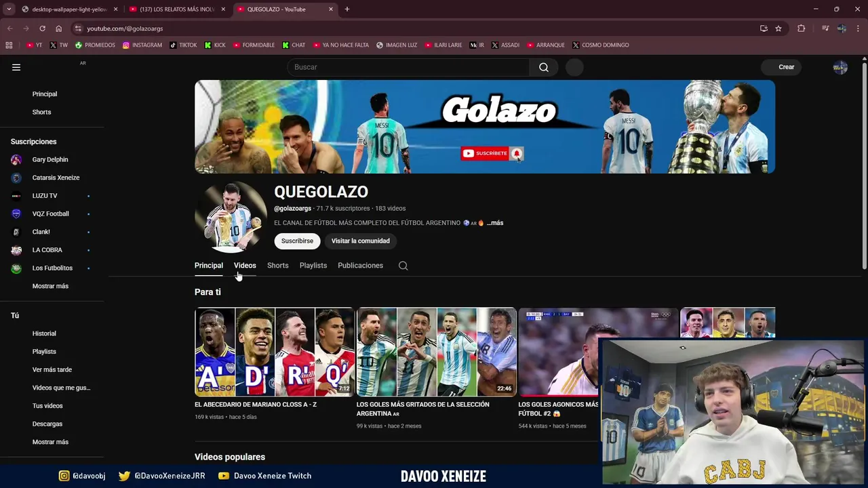Open Catarsis Xeneize subscription
This screenshot has width=868, height=488.
[54, 178]
